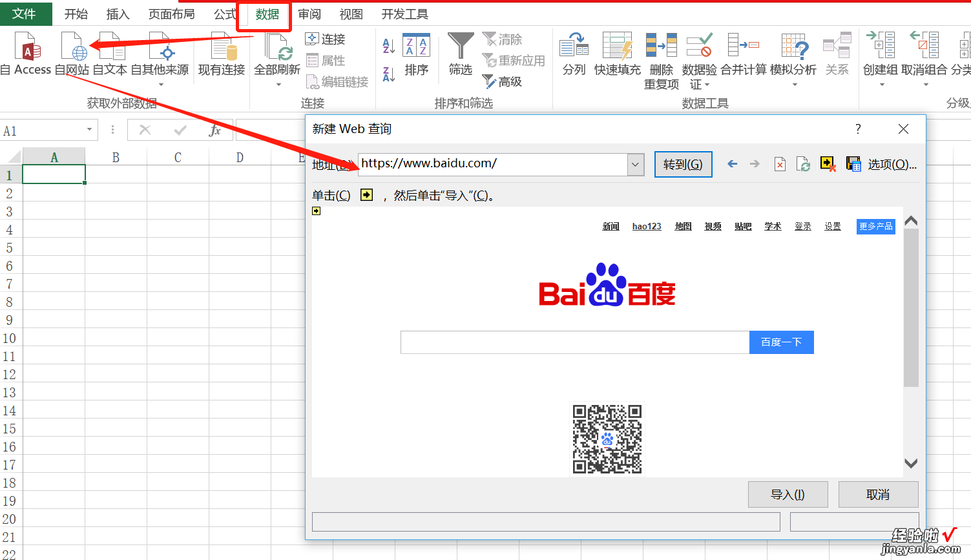
Task: Click Group (创建组) in outline section
Action: (881, 58)
